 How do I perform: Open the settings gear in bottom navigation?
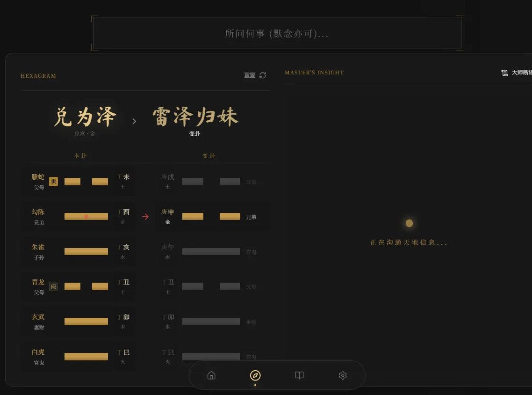343,375
